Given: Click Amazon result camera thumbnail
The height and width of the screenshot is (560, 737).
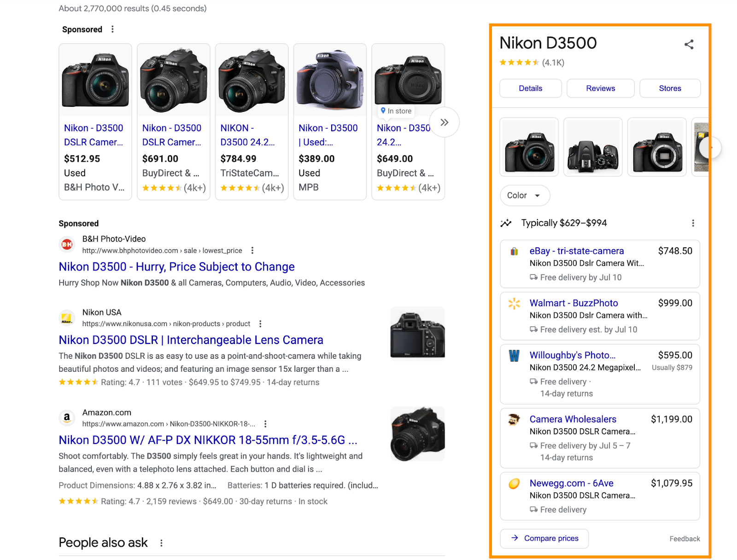Looking at the screenshot, I should (418, 434).
